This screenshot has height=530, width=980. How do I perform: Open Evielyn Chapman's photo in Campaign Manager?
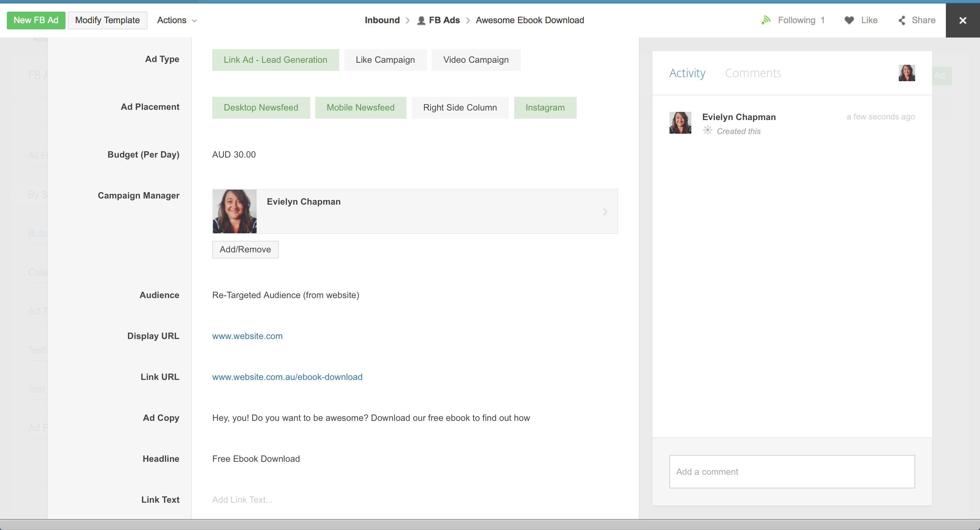234,211
